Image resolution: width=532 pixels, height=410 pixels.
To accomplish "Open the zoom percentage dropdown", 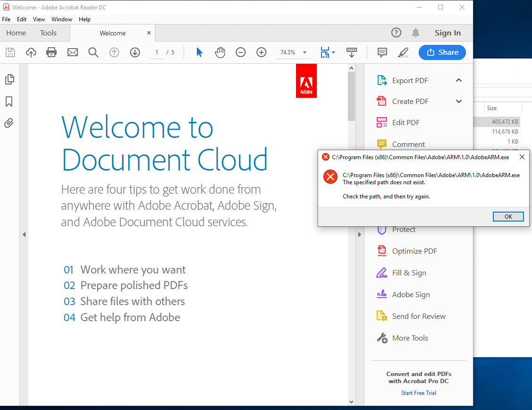I will 304,52.
